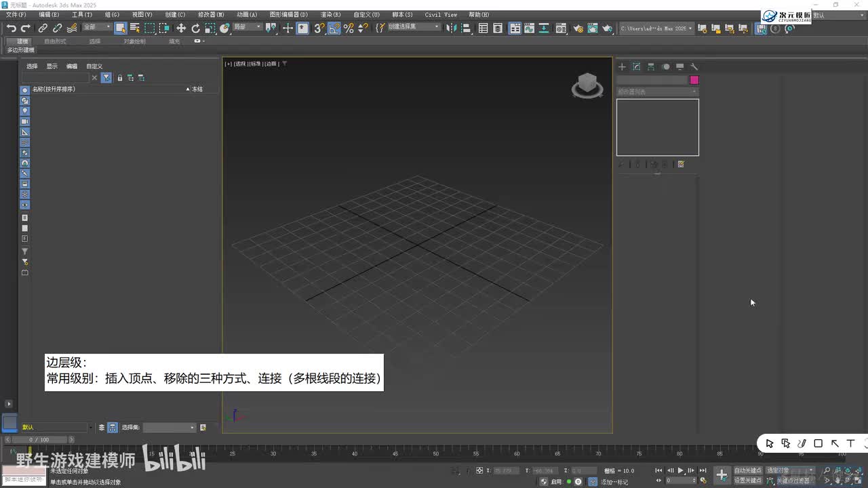Click the Undo arrow in main toolbar
868x488 pixels.
pyautogui.click(x=12, y=28)
